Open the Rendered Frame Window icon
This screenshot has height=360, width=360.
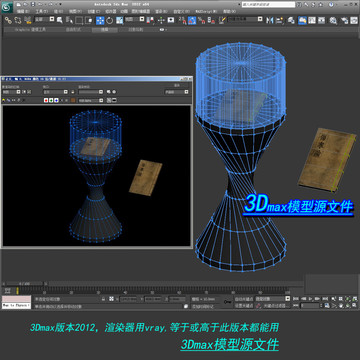[x=354, y=20]
